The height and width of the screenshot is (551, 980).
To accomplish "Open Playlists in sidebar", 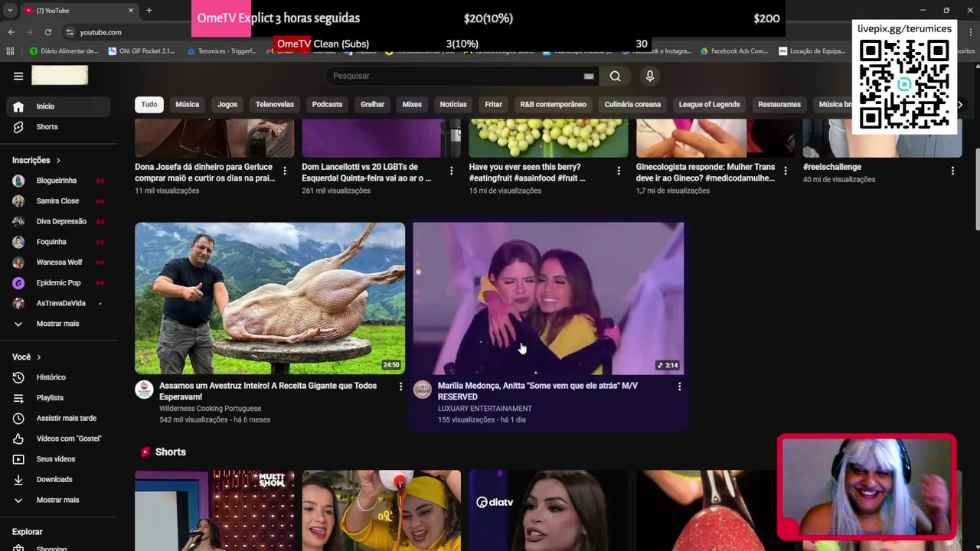I will click(59, 398).
